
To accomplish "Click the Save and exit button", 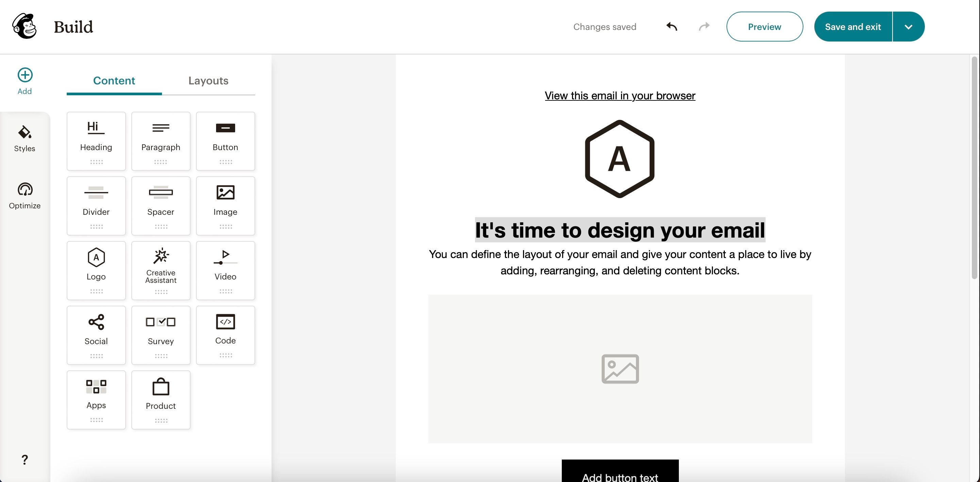I will coord(852,26).
